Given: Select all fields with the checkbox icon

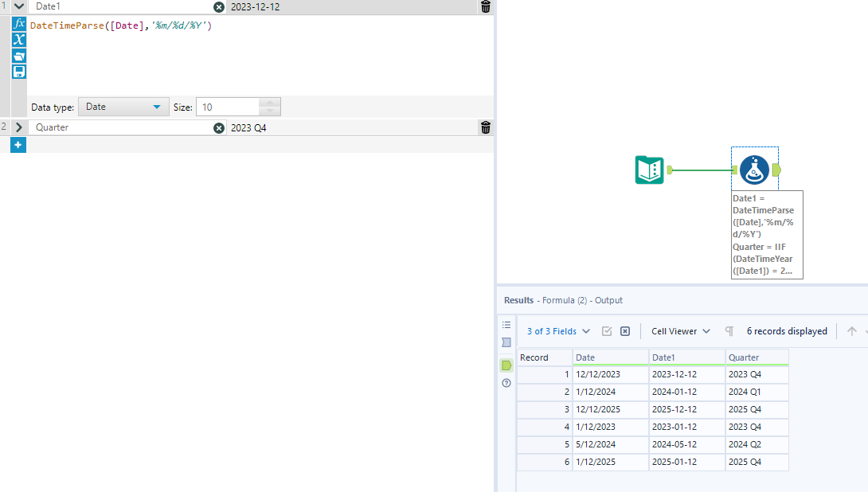Looking at the screenshot, I should point(608,330).
